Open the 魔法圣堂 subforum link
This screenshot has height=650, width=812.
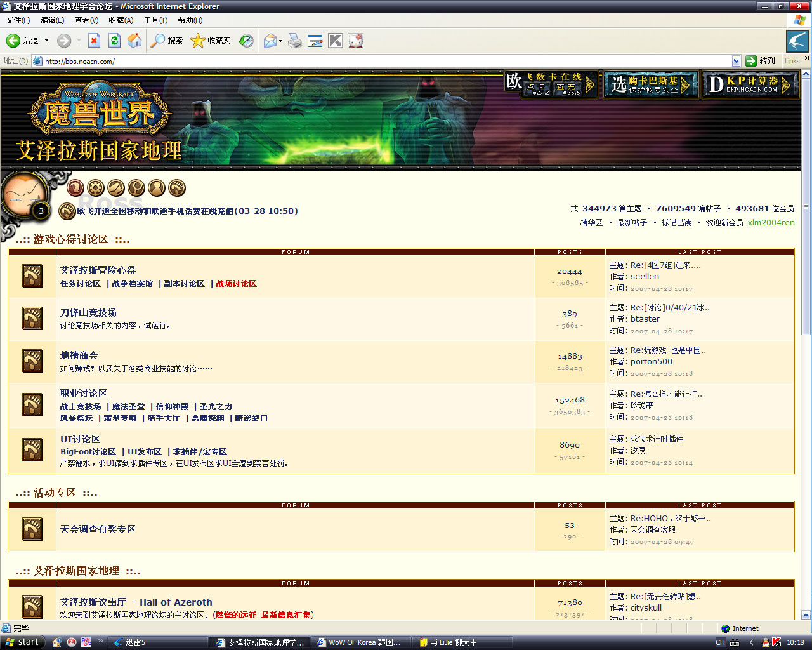(x=128, y=407)
